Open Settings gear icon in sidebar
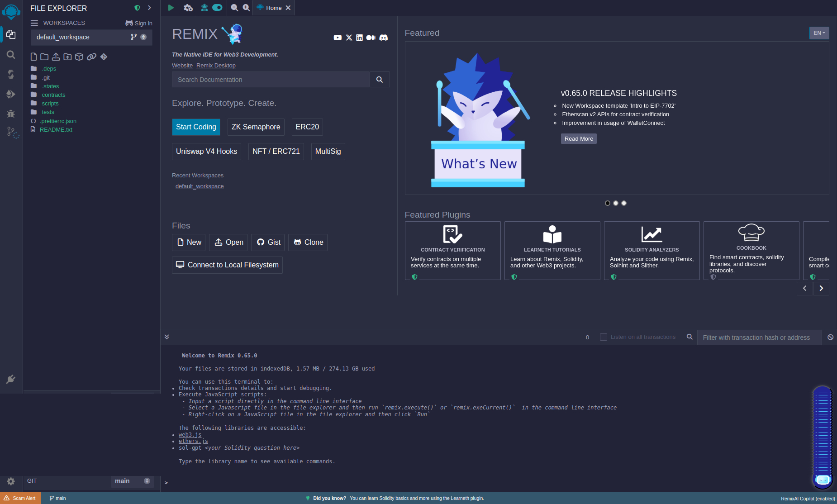Image resolution: width=837 pixels, height=504 pixels. click(11, 481)
